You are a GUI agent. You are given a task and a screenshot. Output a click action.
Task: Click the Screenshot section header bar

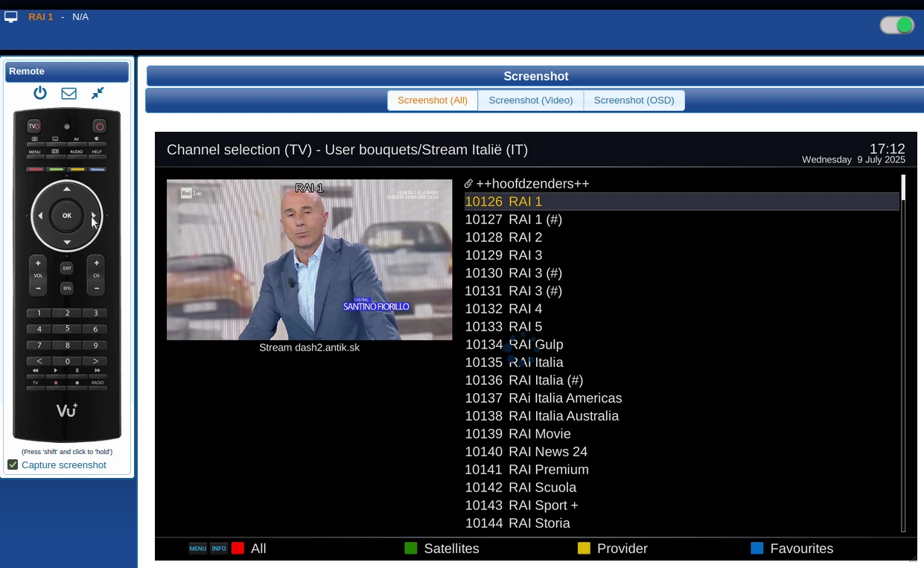pos(535,76)
